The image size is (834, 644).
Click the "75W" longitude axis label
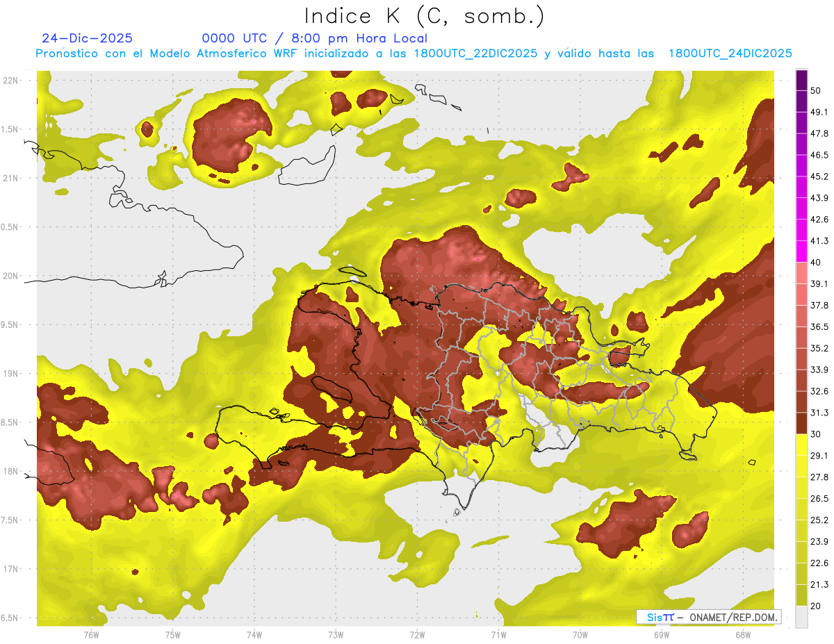tap(172, 635)
